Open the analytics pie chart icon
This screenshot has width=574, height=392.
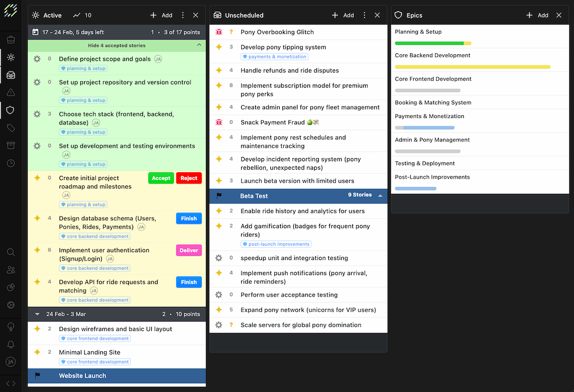coord(10,288)
